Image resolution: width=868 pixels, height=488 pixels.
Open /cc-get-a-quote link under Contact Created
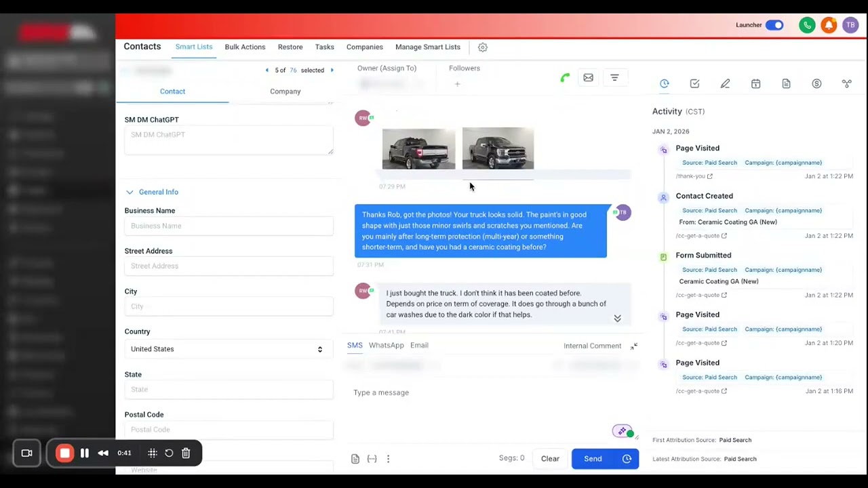701,236
